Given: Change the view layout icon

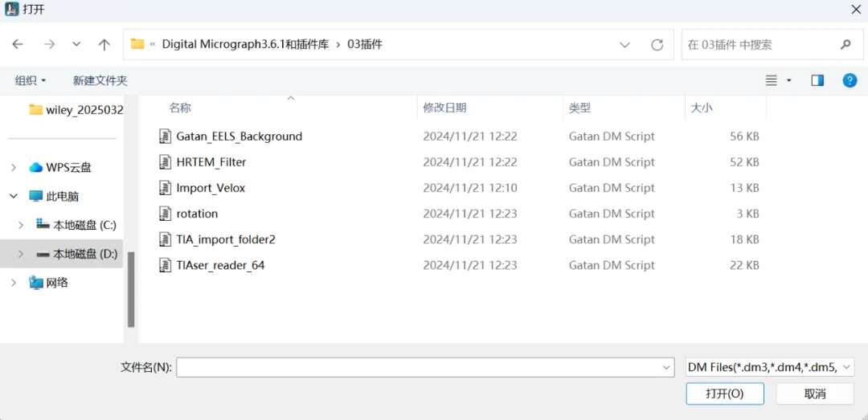Looking at the screenshot, I should 771,81.
